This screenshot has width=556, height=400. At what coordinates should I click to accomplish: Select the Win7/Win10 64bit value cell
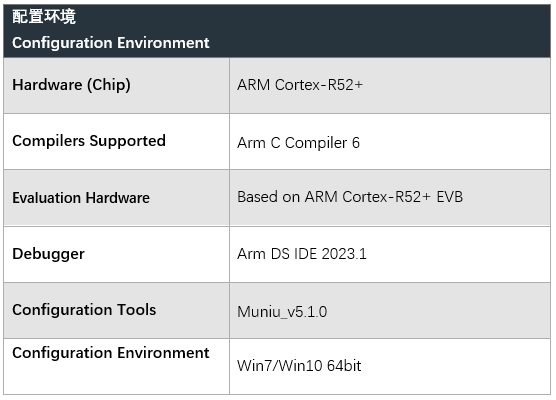390,366
